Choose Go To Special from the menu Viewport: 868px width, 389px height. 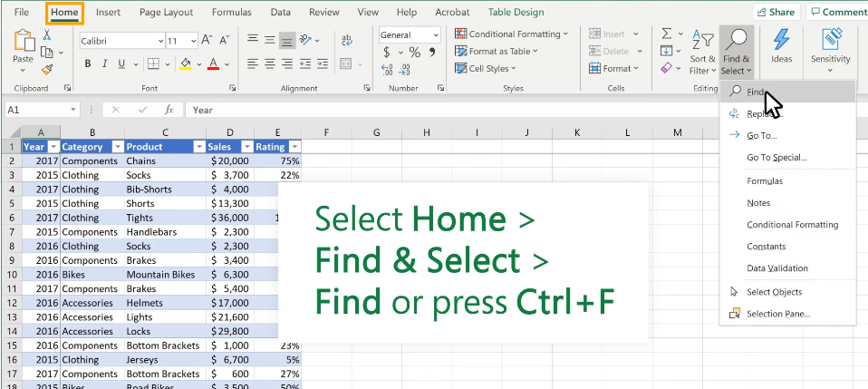776,158
